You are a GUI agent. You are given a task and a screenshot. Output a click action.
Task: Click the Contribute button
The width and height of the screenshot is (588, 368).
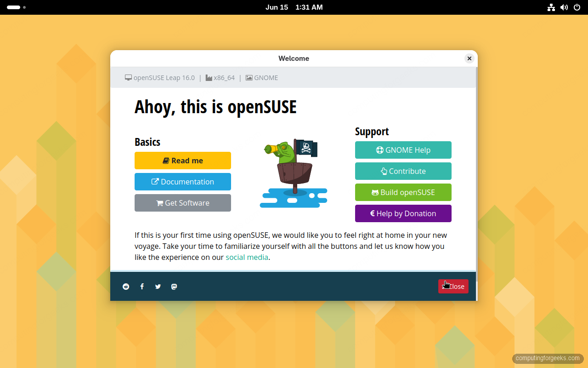point(403,171)
